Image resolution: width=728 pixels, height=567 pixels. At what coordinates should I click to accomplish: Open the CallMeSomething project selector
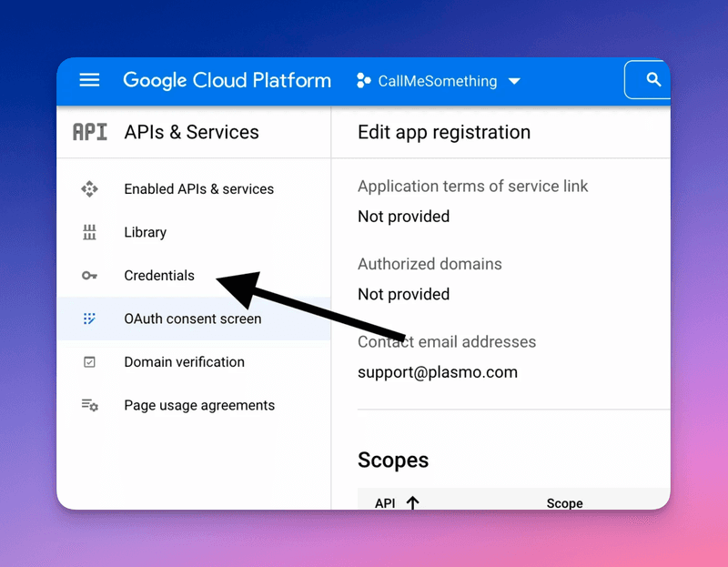pyautogui.click(x=438, y=81)
